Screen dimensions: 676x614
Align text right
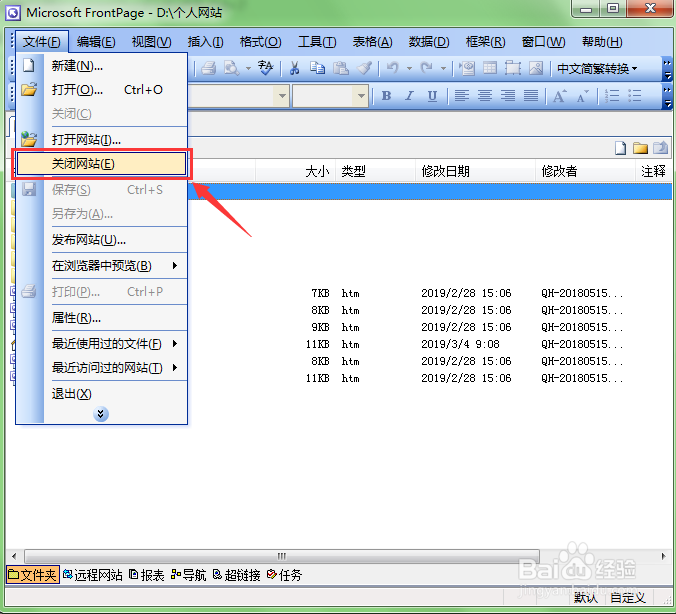[x=508, y=96]
